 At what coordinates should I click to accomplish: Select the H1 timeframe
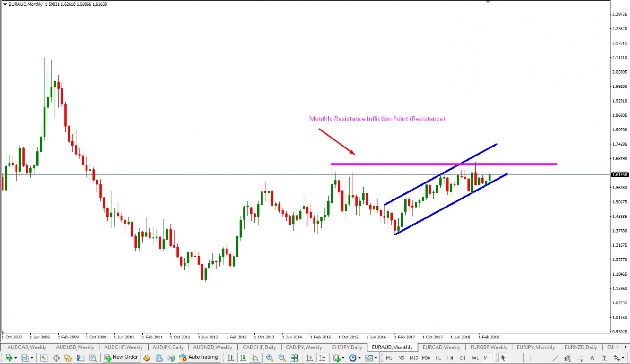tap(438, 358)
